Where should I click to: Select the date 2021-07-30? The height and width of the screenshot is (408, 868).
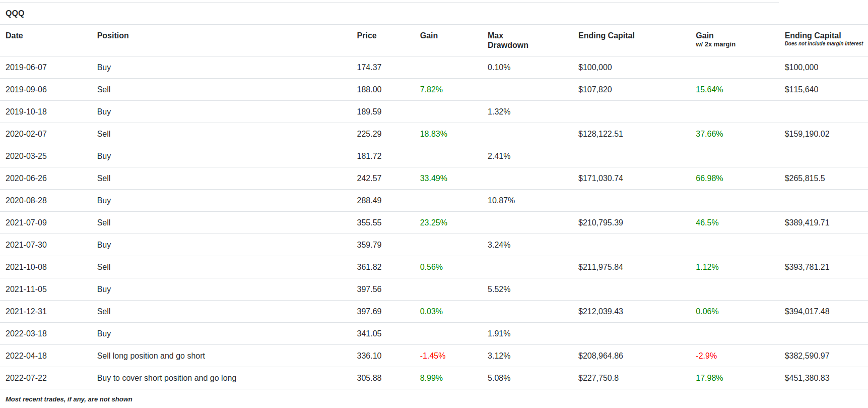[26, 245]
